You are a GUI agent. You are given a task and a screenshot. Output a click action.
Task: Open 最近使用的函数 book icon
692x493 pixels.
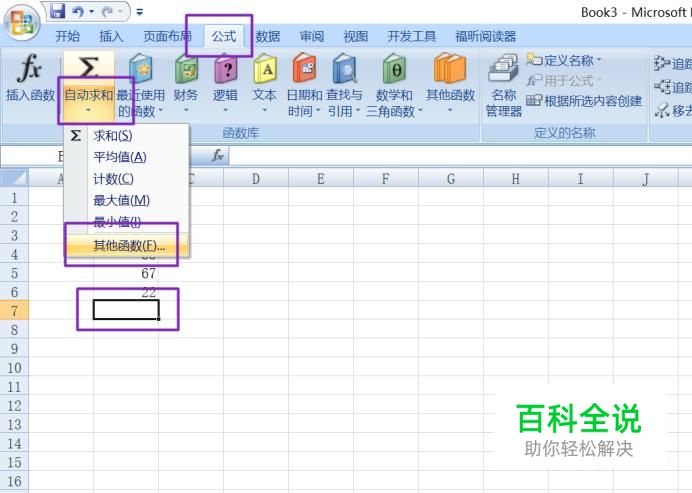(x=141, y=69)
